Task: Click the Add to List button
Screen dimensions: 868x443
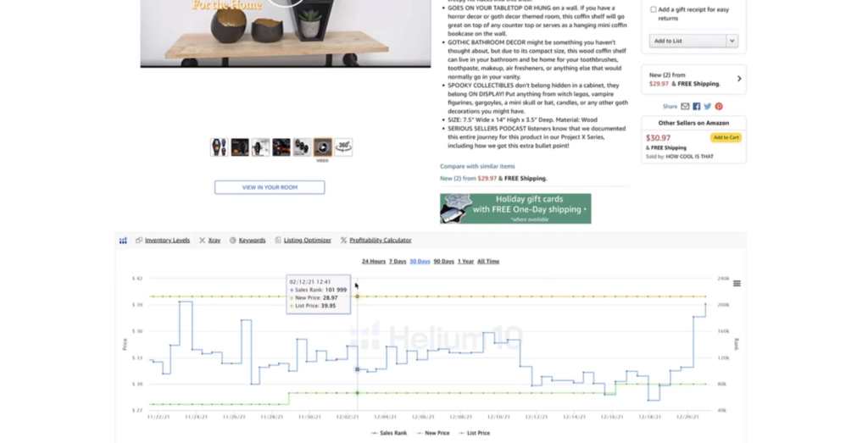Action: click(687, 41)
